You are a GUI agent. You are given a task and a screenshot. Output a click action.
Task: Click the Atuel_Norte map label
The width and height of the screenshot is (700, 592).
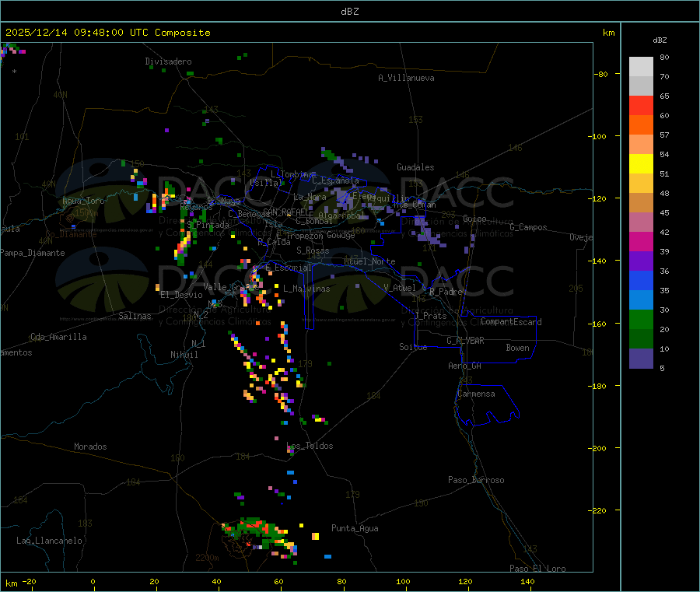coord(369,261)
